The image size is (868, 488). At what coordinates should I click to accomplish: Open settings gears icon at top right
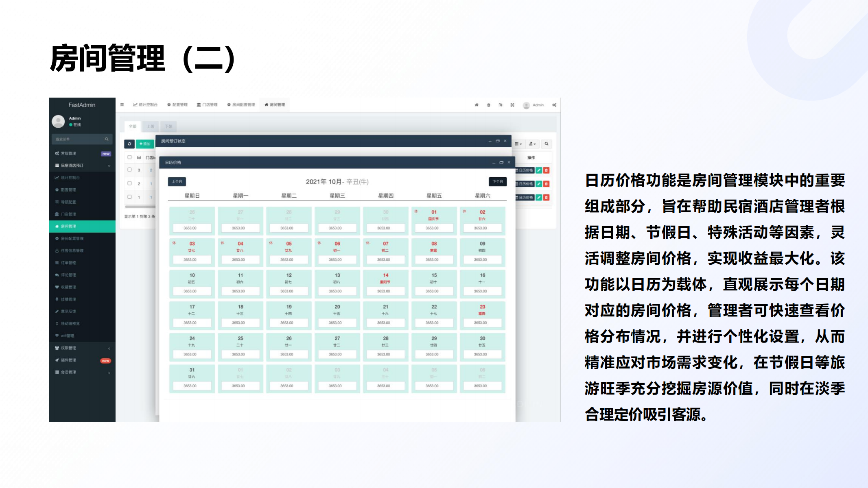(x=554, y=105)
